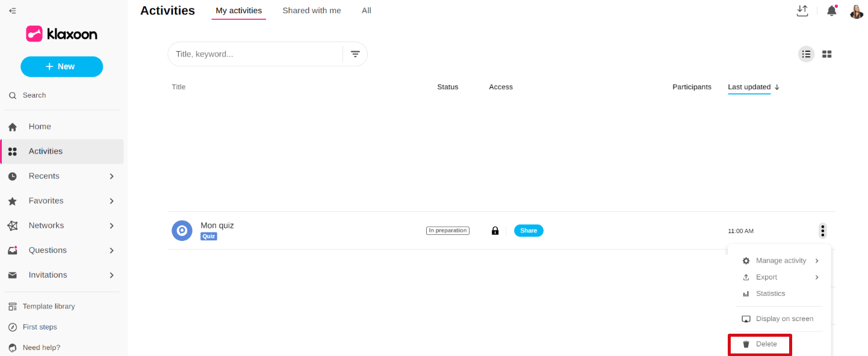Switch to list view
The width and height of the screenshot is (868, 356).
click(806, 54)
